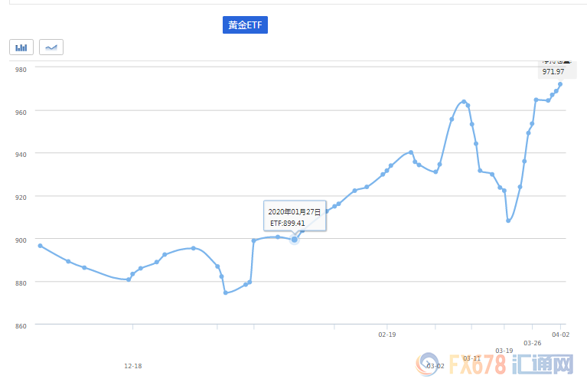Click the local peak point near 940
The width and height of the screenshot is (587, 392).
point(411,152)
